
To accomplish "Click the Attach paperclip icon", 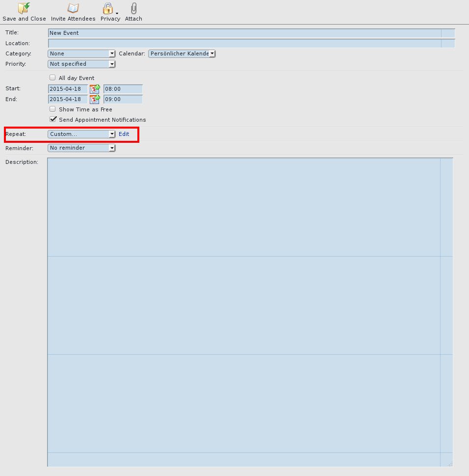I will tap(133, 8).
